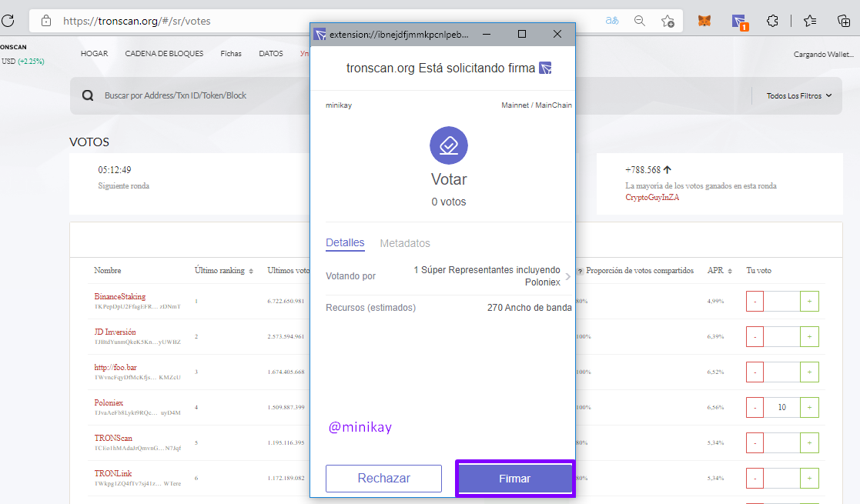This screenshot has height=504, width=860.
Task: Click the TronLink logo beside solicitando firma
Action: coord(545,68)
